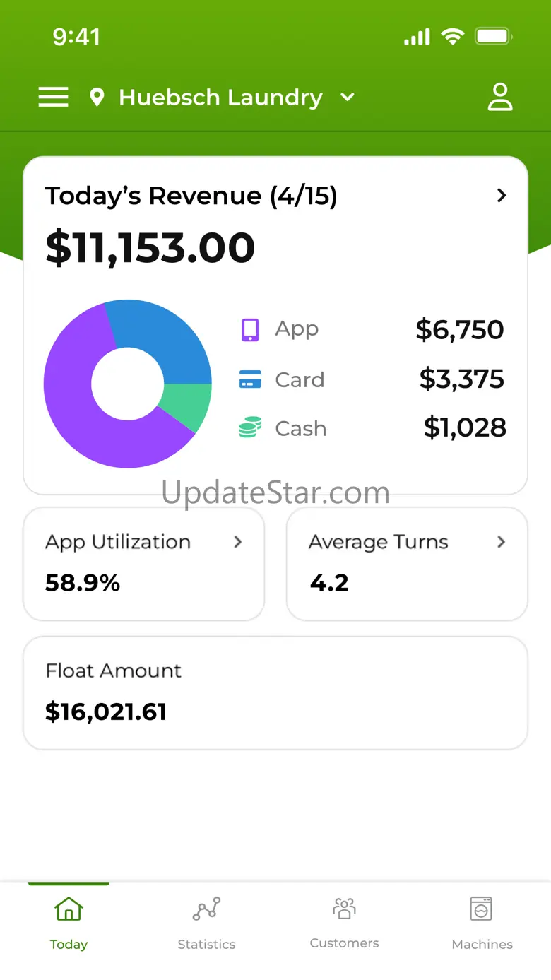
Task: Tap the Customers people icon
Action: click(344, 908)
